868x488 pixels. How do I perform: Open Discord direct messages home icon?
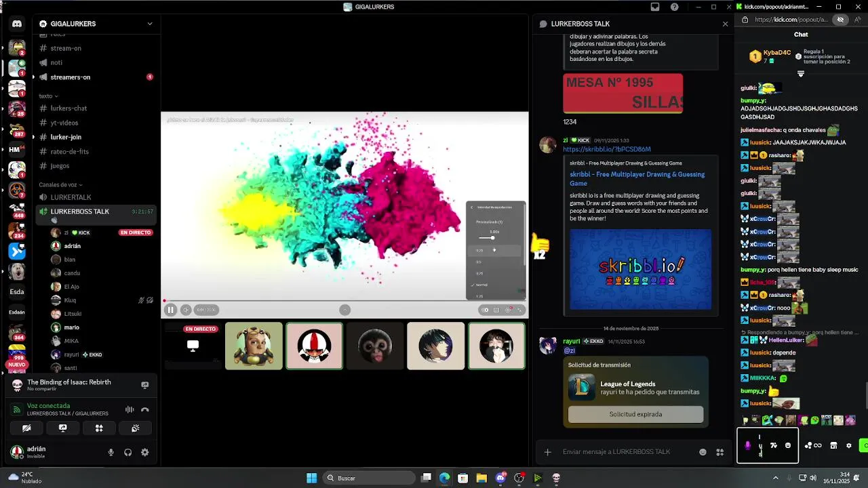(x=17, y=24)
